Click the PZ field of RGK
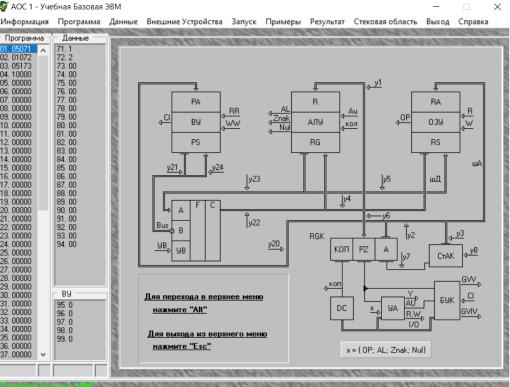The height and width of the screenshot is (387, 510). (364, 249)
